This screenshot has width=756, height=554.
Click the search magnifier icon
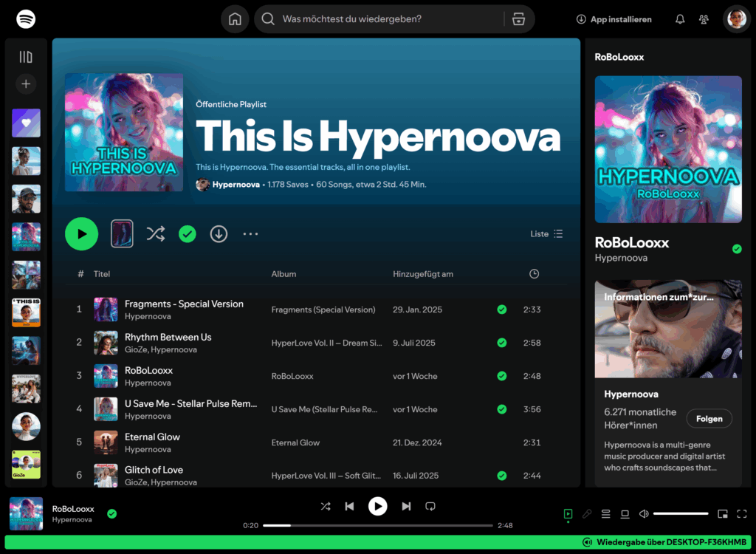coord(268,19)
